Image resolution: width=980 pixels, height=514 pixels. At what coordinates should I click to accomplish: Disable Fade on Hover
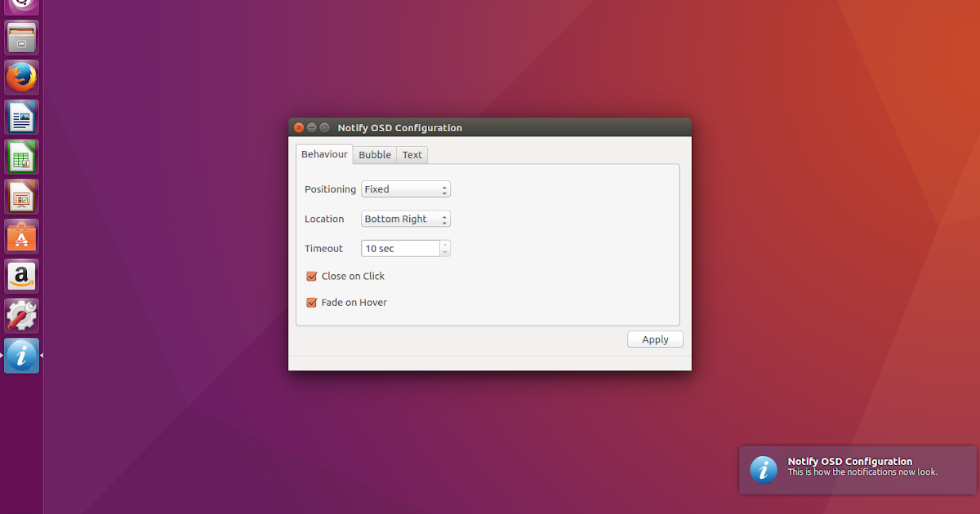tap(311, 302)
